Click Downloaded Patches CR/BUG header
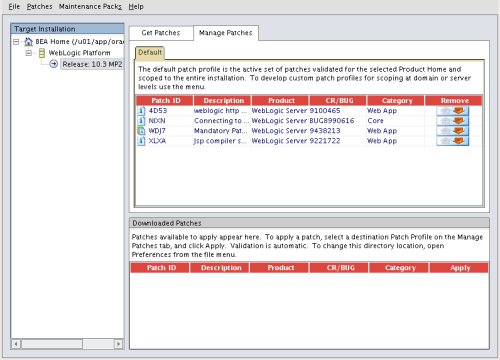Screen dimensions: 500x360 point(339,268)
